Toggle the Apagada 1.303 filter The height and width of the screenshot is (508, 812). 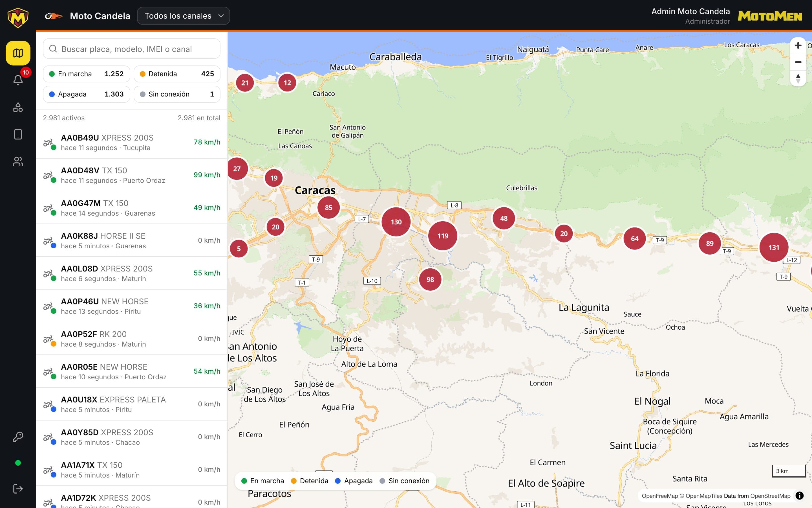[87, 95]
